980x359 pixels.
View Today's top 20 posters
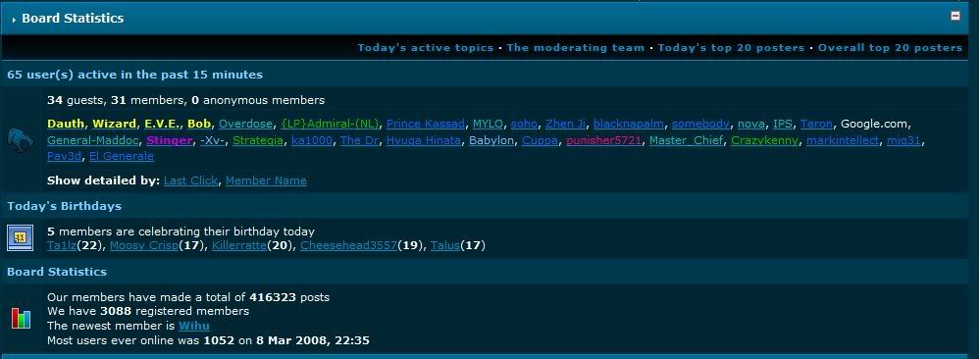coord(731,47)
